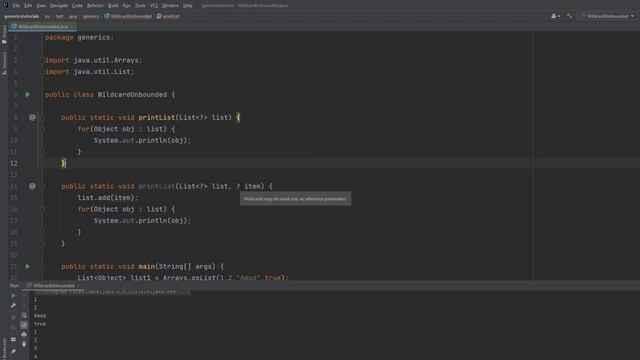Click WildcardUnbounded class name in declaration
Image resolution: width=640 pixels, height=360 pixels.
132,94
